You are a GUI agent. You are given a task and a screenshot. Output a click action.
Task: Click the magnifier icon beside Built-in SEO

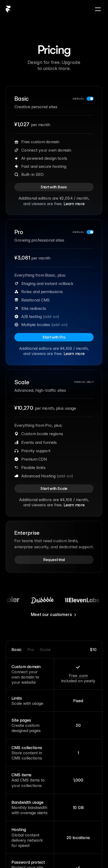pos(16,175)
